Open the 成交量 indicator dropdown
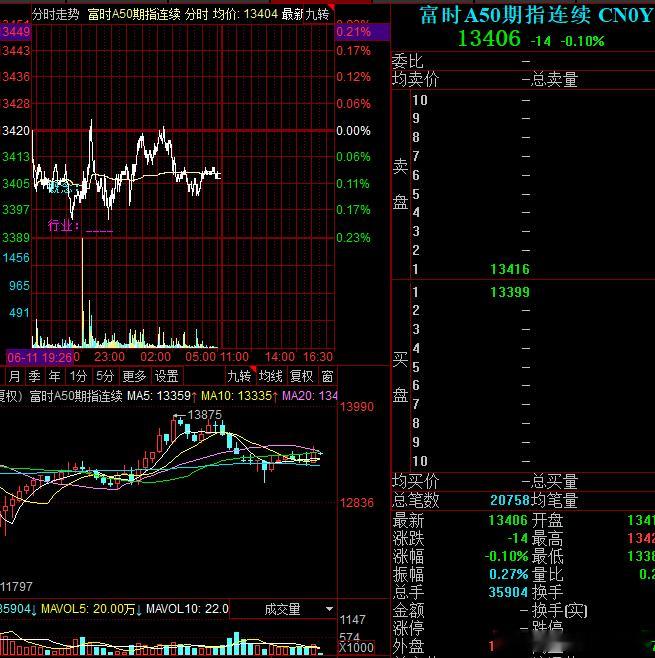The height and width of the screenshot is (658, 655). pyautogui.click(x=283, y=609)
